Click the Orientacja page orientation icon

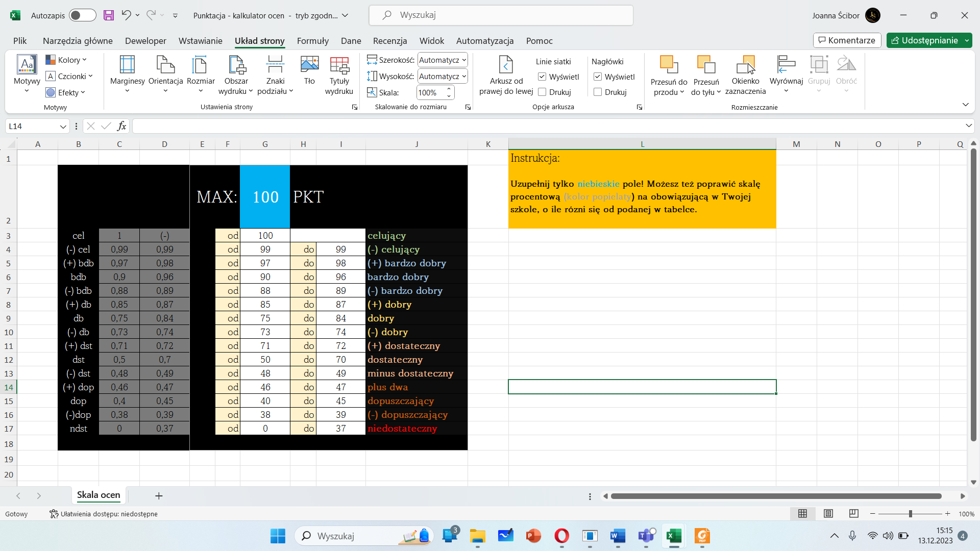[x=165, y=65]
